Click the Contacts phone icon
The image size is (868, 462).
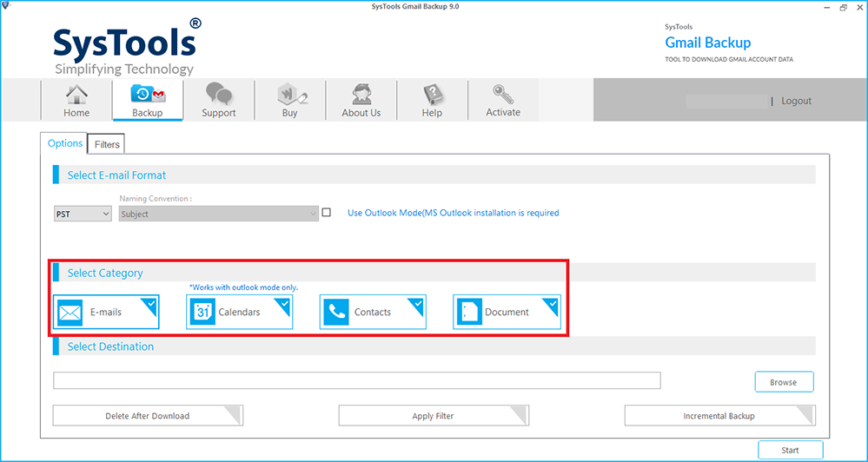click(336, 312)
